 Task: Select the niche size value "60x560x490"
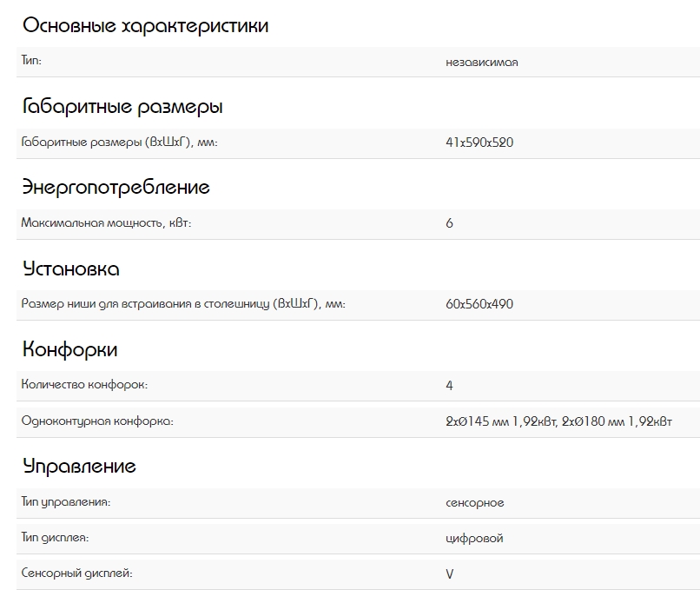479,304
